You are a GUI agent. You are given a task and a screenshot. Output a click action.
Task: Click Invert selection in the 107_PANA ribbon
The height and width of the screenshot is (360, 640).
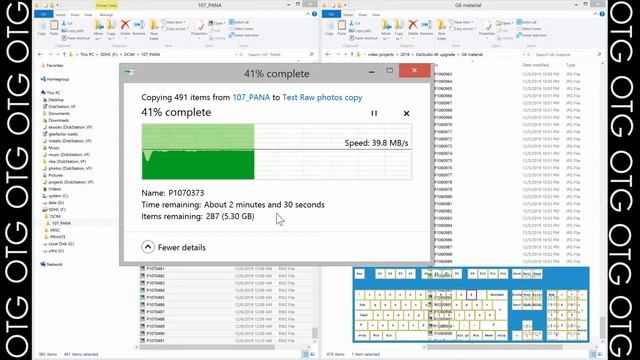tap(244, 35)
